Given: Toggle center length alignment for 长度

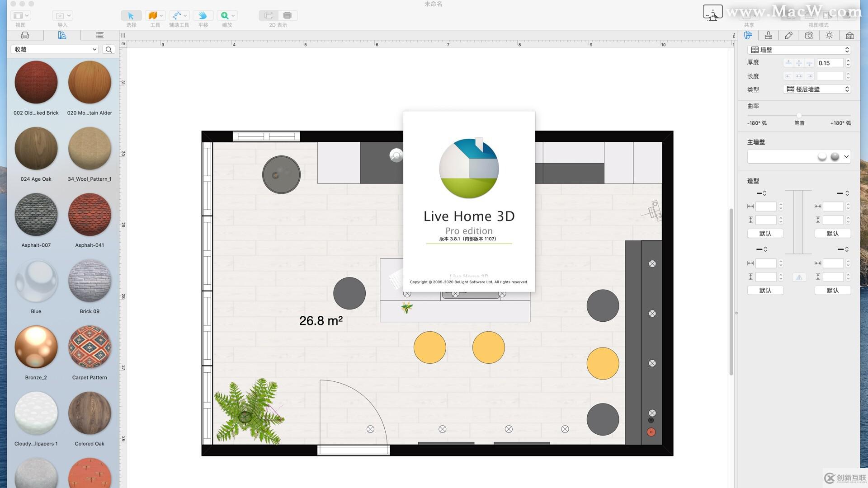Looking at the screenshot, I should coord(798,75).
